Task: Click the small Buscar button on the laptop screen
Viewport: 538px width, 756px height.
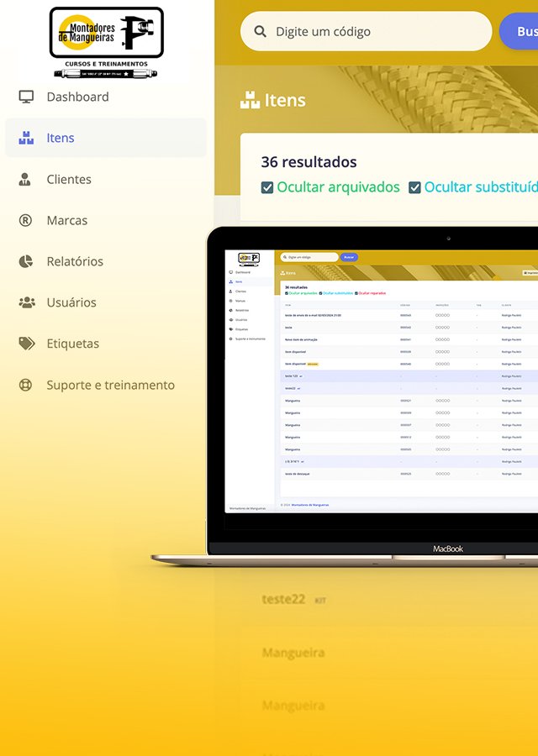Action: pyautogui.click(x=349, y=257)
